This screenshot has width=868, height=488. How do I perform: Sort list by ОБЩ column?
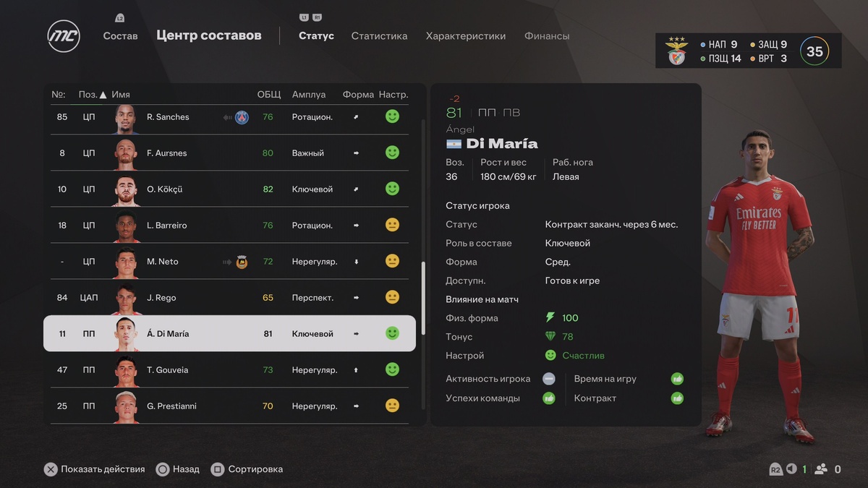click(x=269, y=95)
